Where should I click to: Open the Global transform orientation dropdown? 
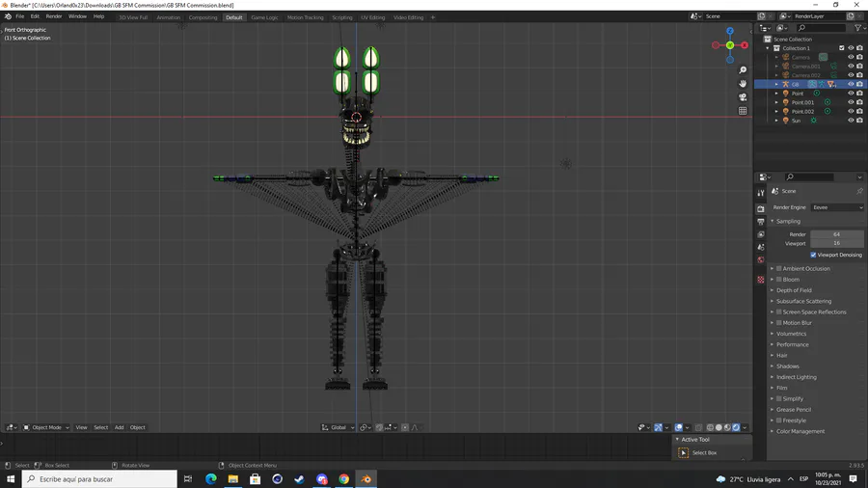[x=338, y=427]
